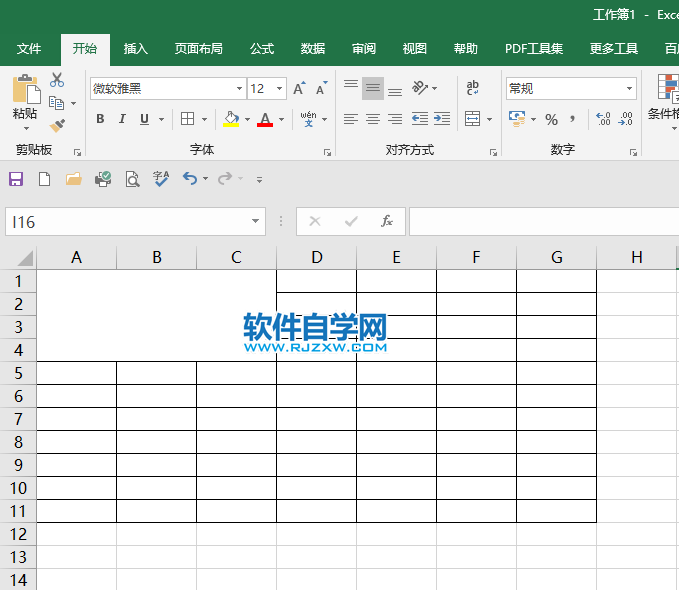Screen dimensions: 679x590
Task: Apply red font color
Action: 265,119
